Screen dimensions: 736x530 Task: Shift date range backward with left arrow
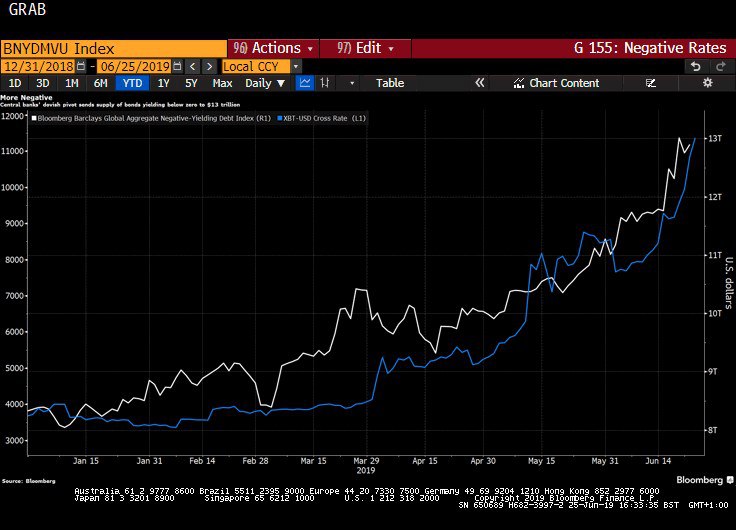pyautogui.click(x=192, y=66)
